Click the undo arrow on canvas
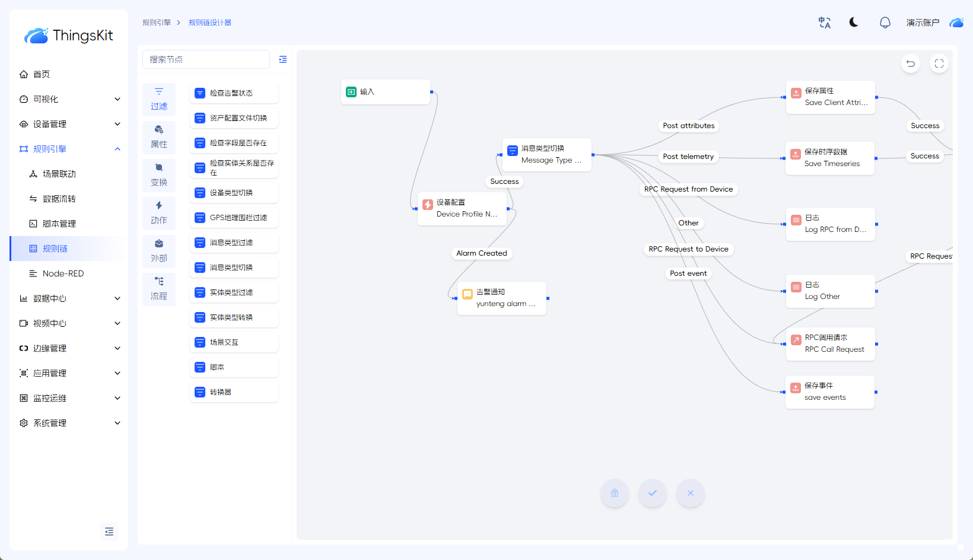The width and height of the screenshot is (973, 560). click(x=911, y=63)
